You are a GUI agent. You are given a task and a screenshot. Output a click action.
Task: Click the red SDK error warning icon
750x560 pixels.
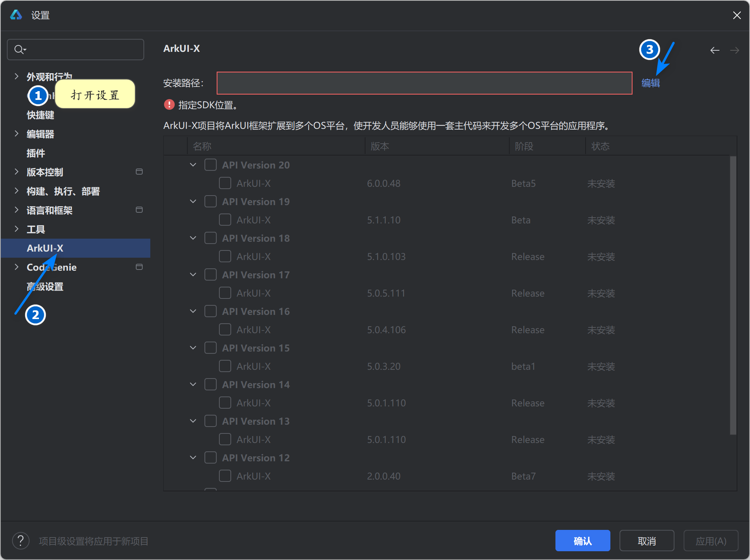tap(169, 105)
